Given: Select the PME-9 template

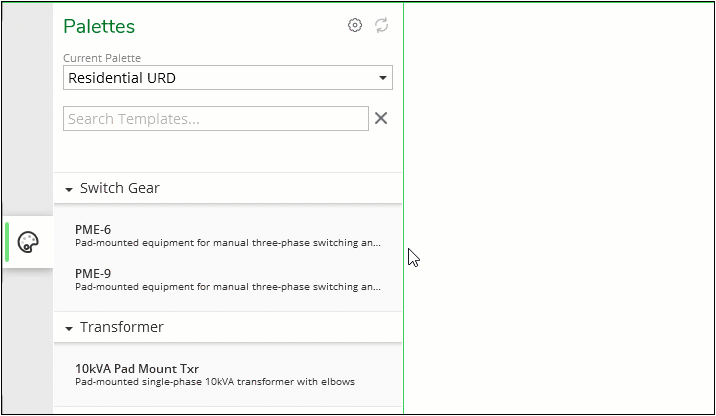Looking at the screenshot, I should [x=227, y=280].
